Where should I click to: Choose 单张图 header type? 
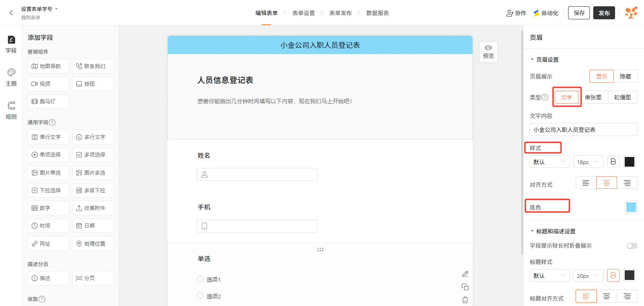point(593,97)
